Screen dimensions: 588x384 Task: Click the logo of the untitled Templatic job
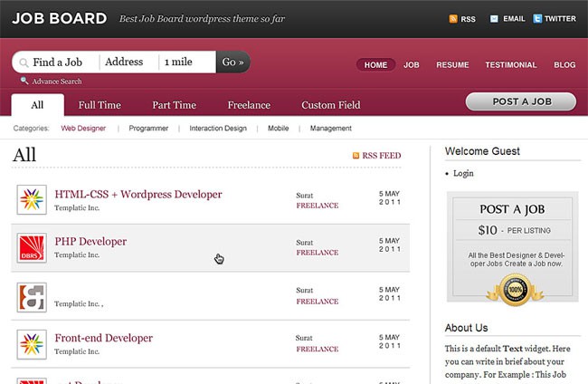(32, 297)
